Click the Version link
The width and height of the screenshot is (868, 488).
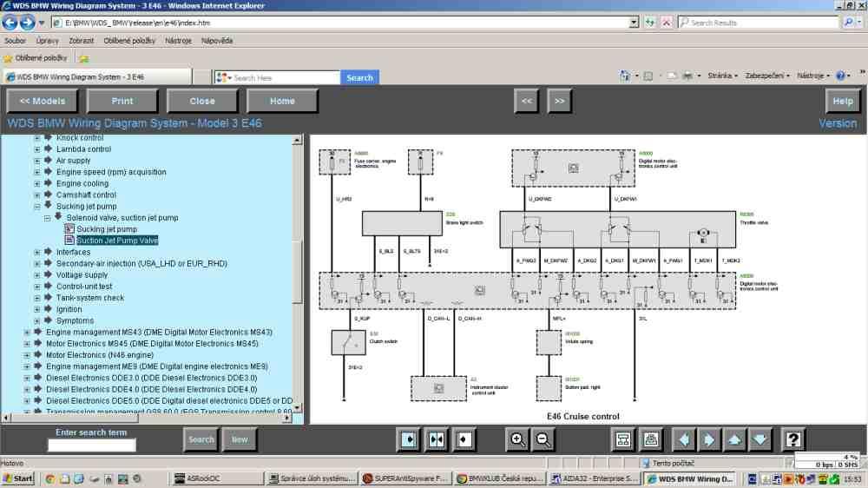point(838,123)
